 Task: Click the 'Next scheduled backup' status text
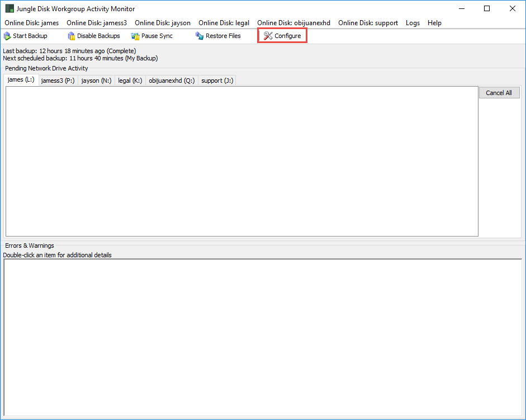click(80, 58)
